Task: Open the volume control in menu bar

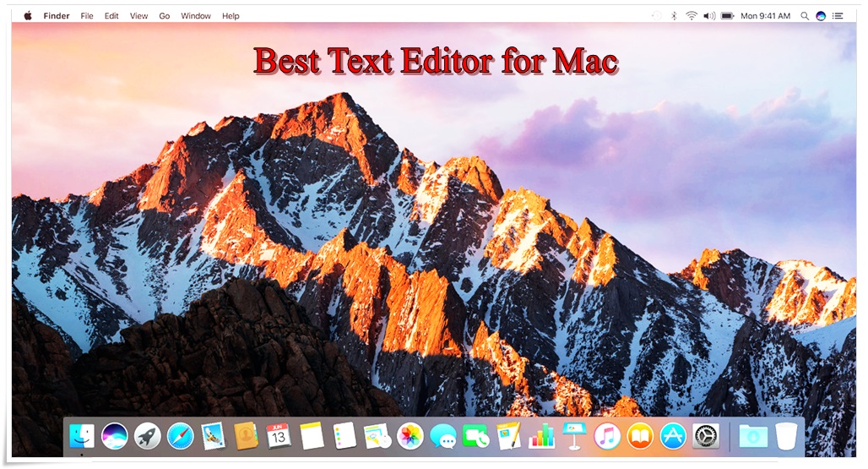Action: pos(709,16)
